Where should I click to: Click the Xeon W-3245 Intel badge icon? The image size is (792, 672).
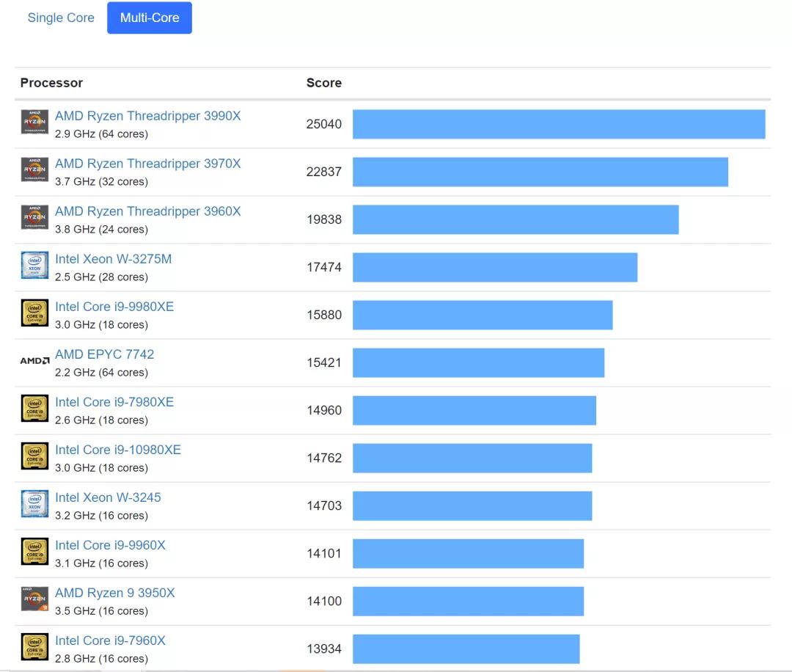click(x=34, y=504)
